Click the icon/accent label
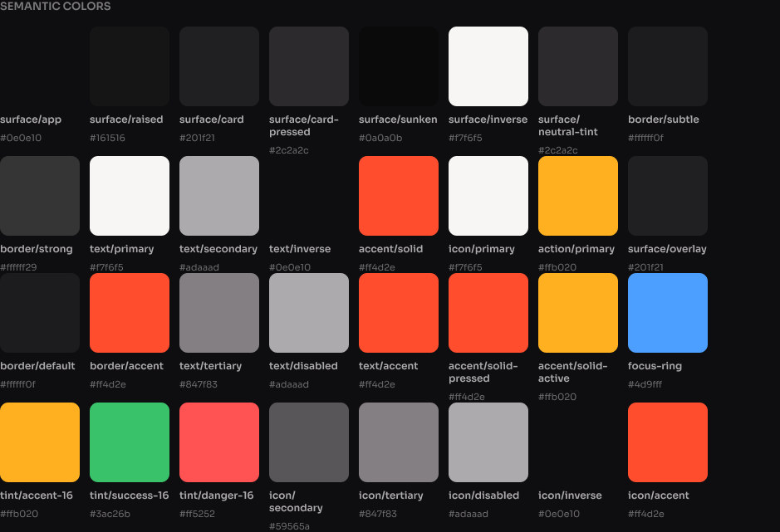This screenshot has height=532, width=780. coord(659,495)
